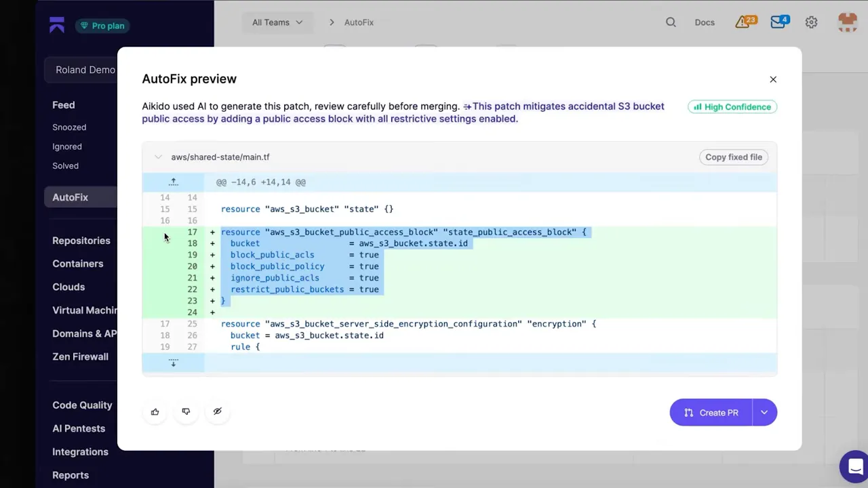Open Reports in the sidebar

coord(71,475)
